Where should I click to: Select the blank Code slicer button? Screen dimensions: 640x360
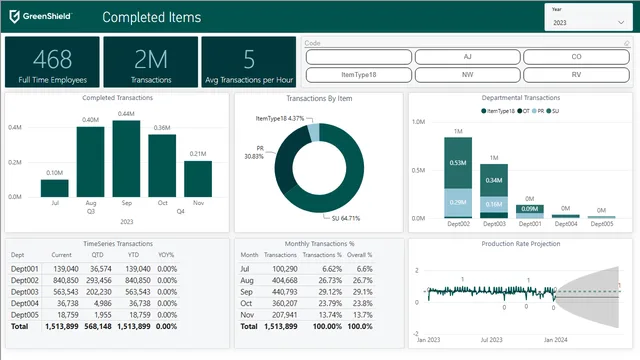359,57
